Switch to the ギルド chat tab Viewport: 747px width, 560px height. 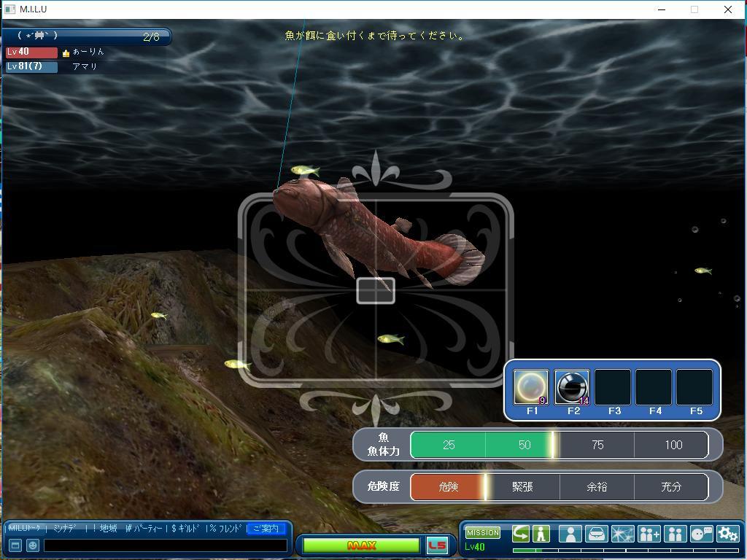coord(187,528)
